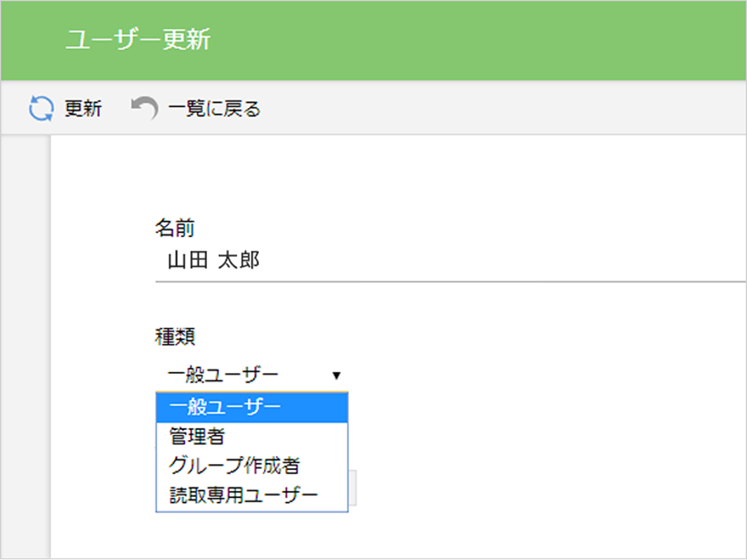Click the black dropdown arrow beside 一般ユーザー
The width and height of the screenshot is (747, 560).
tap(336, 376)
